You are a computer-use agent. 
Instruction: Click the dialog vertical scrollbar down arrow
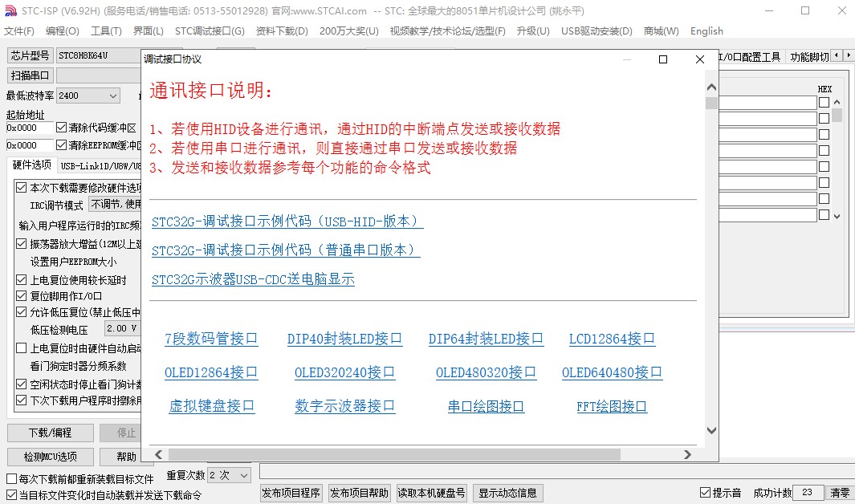coord(711,430)
